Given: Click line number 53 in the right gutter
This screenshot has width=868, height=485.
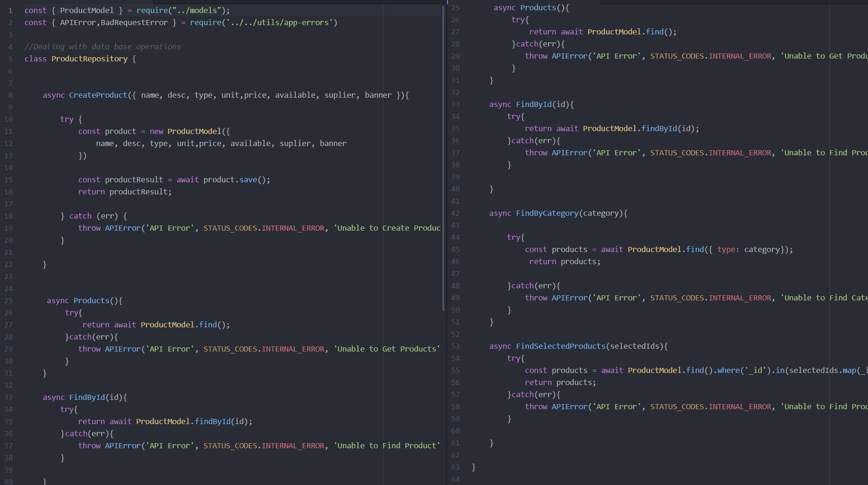Looking at the screenshot, I should pyautogui.click(x=455, y=346).
